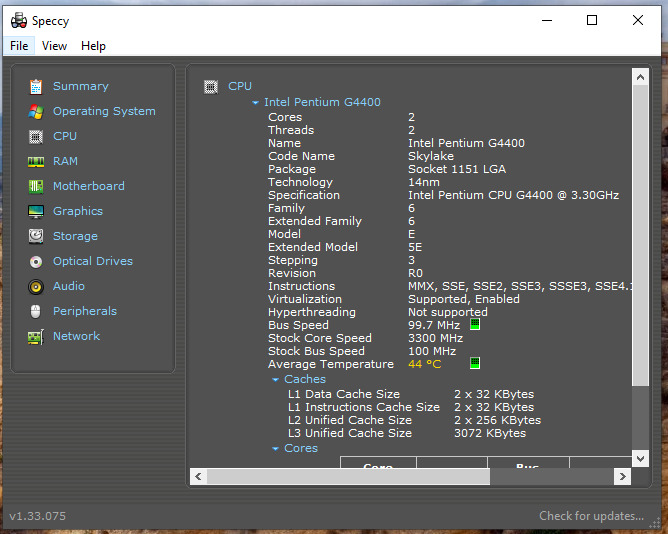This screenshot has width=668, height=534.
Task: Click the Graphics monitor icon
Action: [36, 211]
